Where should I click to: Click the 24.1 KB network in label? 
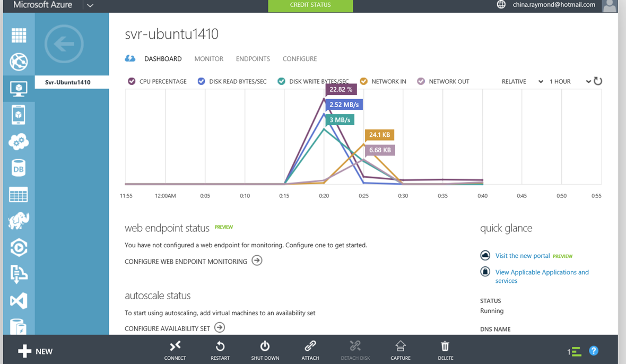coord(380,135)
